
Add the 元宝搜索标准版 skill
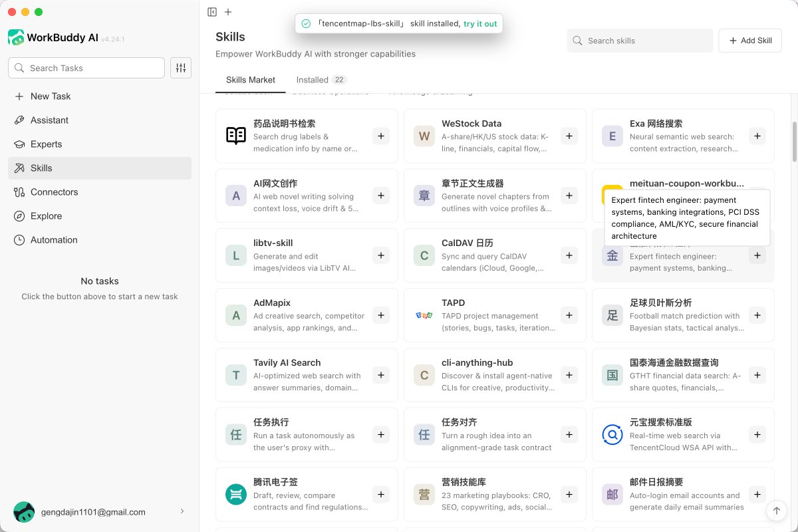point(757,435)
